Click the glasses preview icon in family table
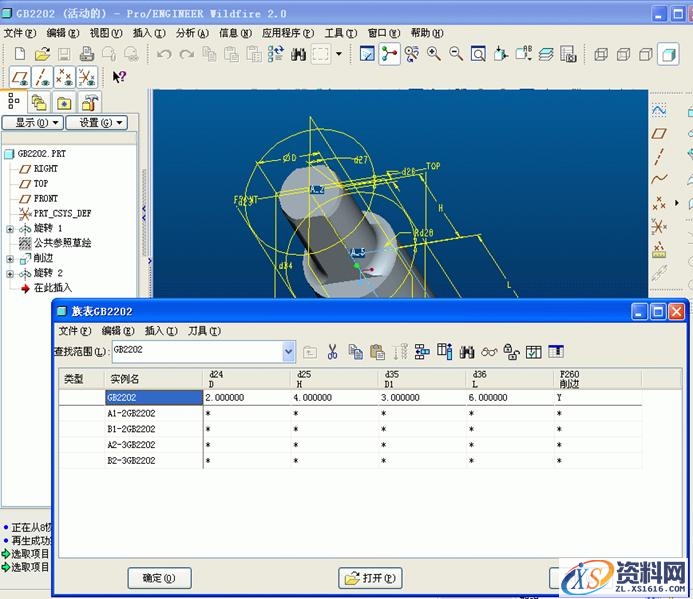Viewport: 693px width, 599px height. click(x=489, y=351)
